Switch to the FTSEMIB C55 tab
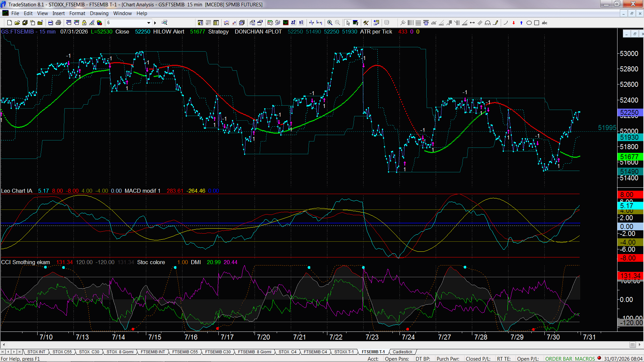 pos(185,352)
